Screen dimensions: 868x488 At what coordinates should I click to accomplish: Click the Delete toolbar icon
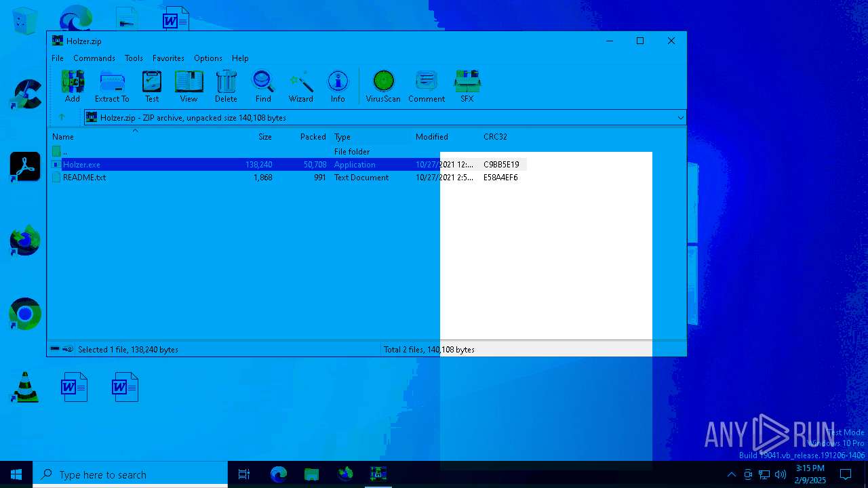point(226,86)
